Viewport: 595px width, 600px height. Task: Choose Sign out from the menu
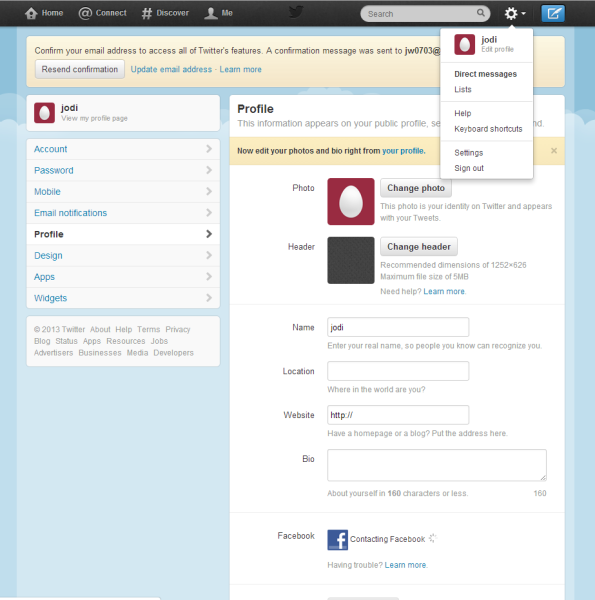pos(469,168)
